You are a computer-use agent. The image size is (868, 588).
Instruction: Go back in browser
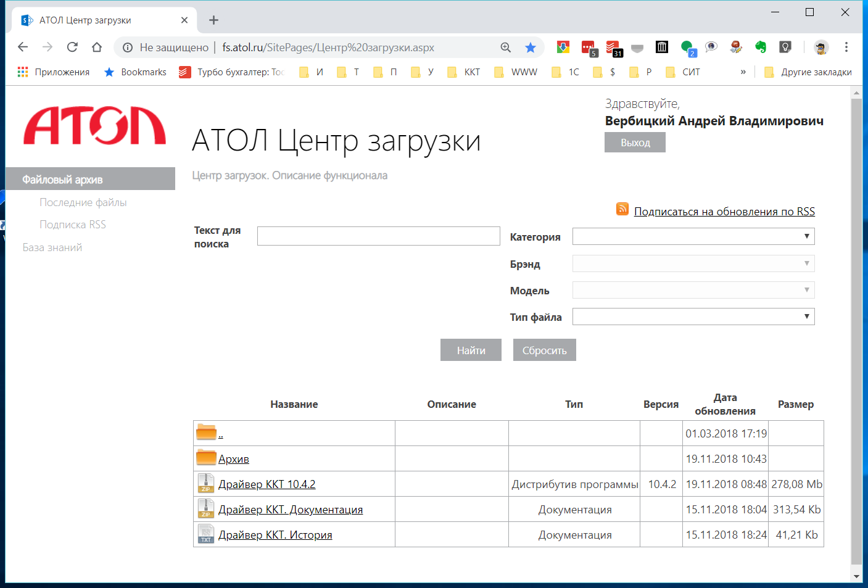[x=23, y=47]
